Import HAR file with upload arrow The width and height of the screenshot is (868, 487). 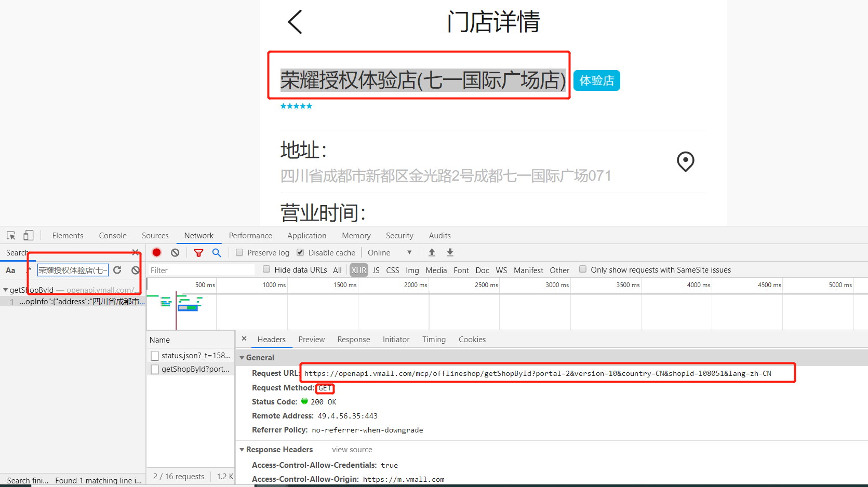[432, 252]
